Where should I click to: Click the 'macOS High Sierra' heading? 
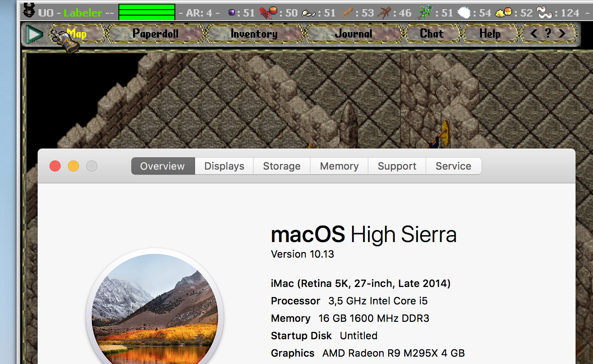364,235
